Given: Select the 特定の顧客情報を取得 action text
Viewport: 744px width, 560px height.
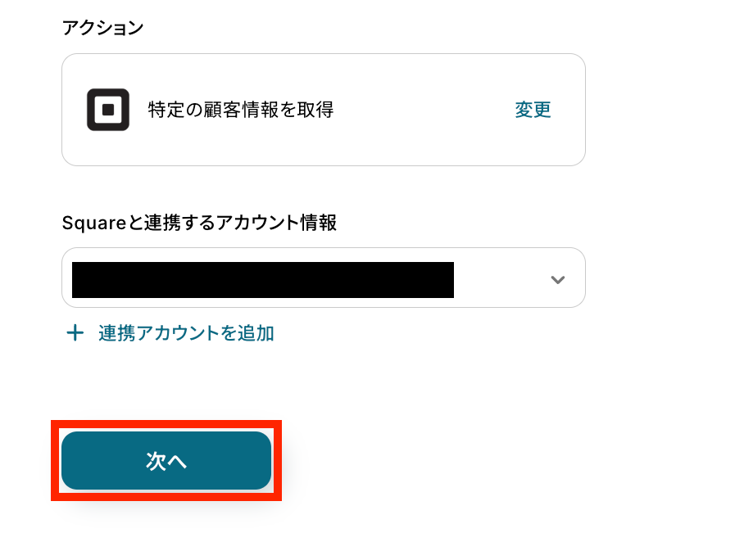Looking at the screenshot, I should coord(241,110).
